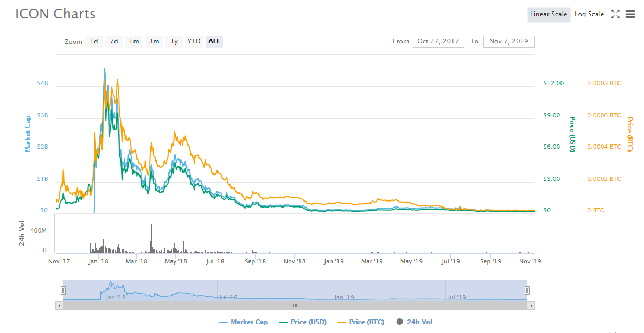Edit the To date field
Viewport: 644px width, 333px height.
509,41
